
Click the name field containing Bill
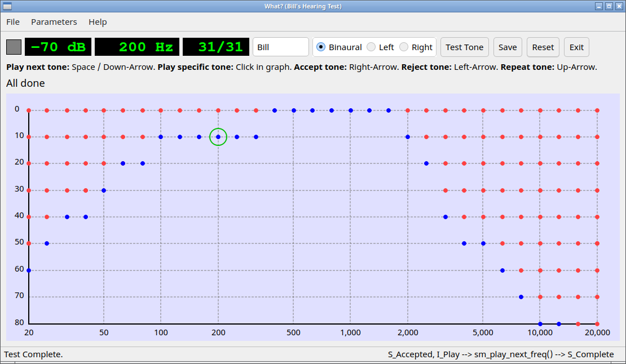pos(280,47)
